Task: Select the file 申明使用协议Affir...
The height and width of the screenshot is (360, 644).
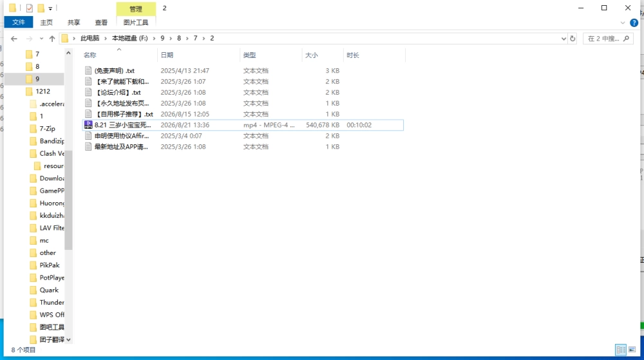Action: (122, 136)
